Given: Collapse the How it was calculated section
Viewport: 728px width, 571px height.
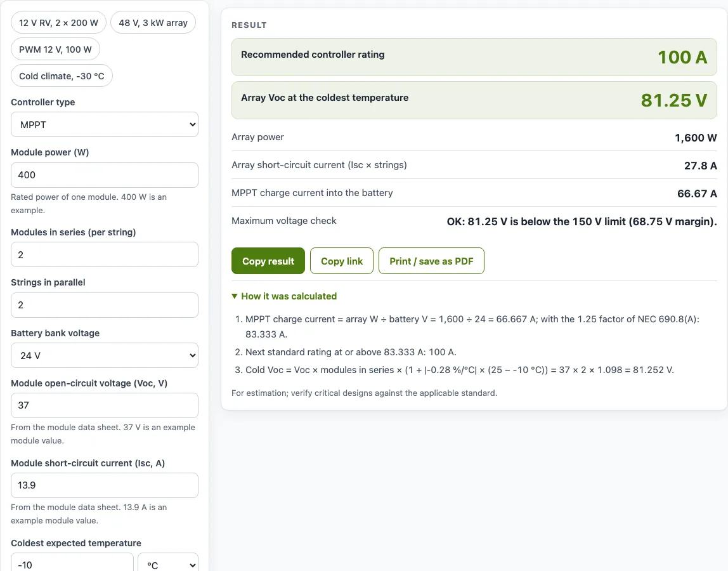Looking at the screenshot, I should tap(284, 296).
